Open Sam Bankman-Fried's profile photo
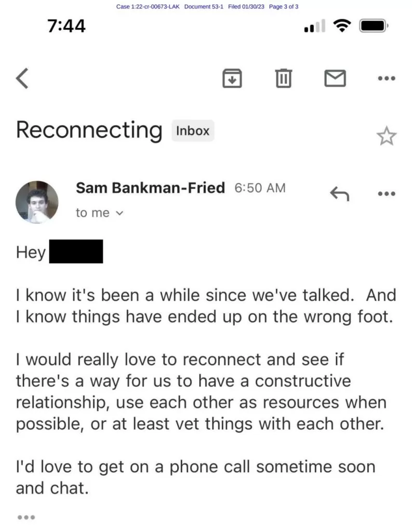The image size is (412, 532). click(36, 202)
